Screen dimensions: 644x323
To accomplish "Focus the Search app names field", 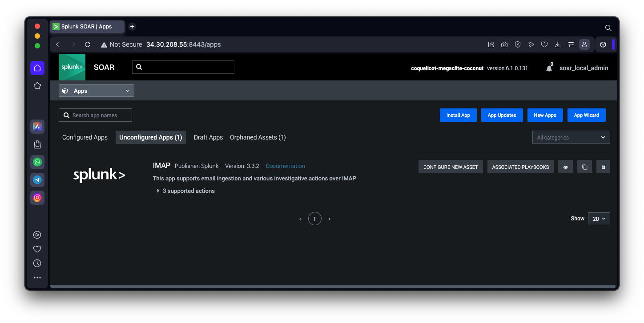I will pos(95,115).
